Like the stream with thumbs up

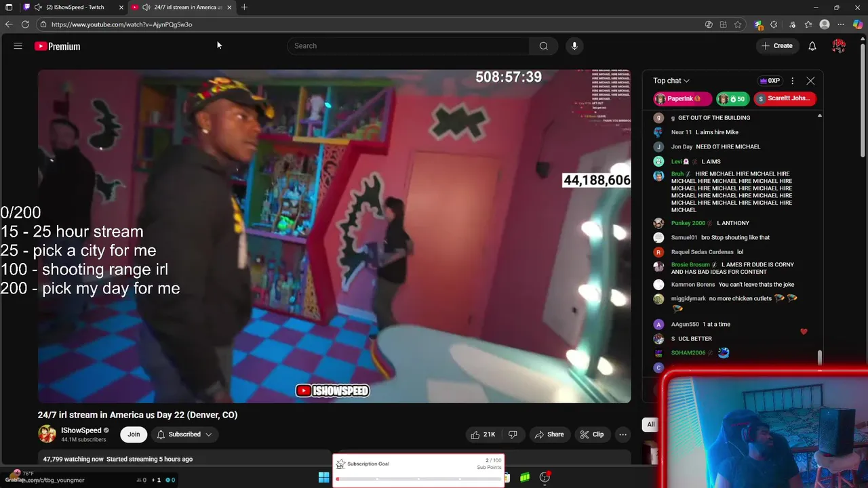click(x=482, y=434)
